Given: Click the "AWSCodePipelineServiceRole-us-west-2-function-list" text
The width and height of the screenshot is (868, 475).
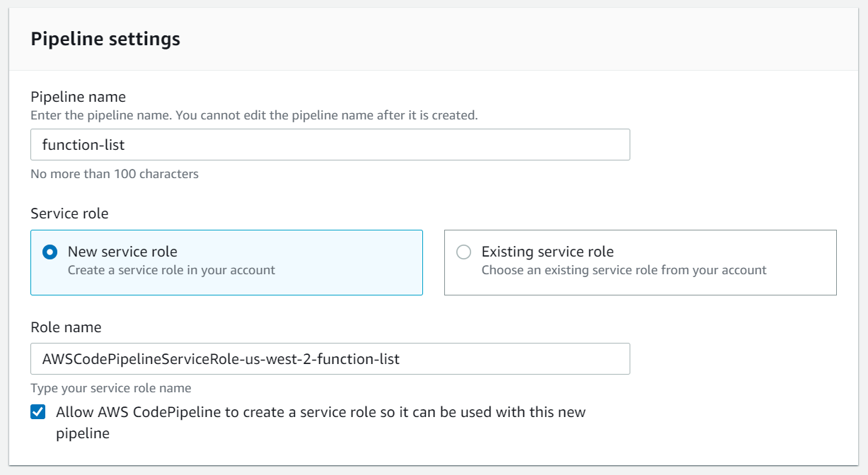Looking at the screenshot, I should [x=221, y=359].
